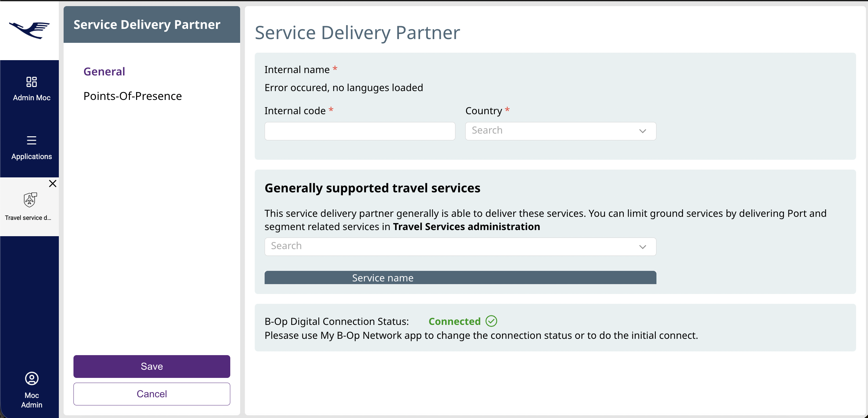Click Travel Services administration bold text
Image resolution: width=868 pixels, height=418 pixels.
click(x=466, y=227)
